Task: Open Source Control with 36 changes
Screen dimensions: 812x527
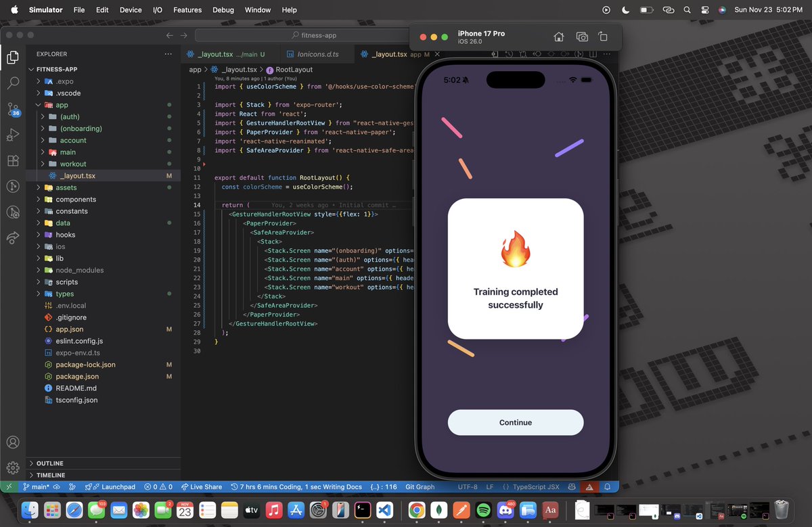Action: 13,110
